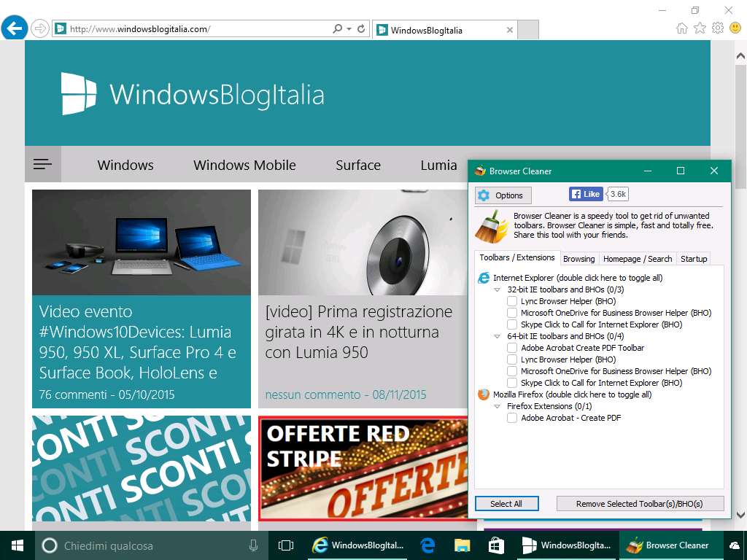Click the Cortana microphone icon
The width and height of the screenshot is (747, 560).
(253, 545)
